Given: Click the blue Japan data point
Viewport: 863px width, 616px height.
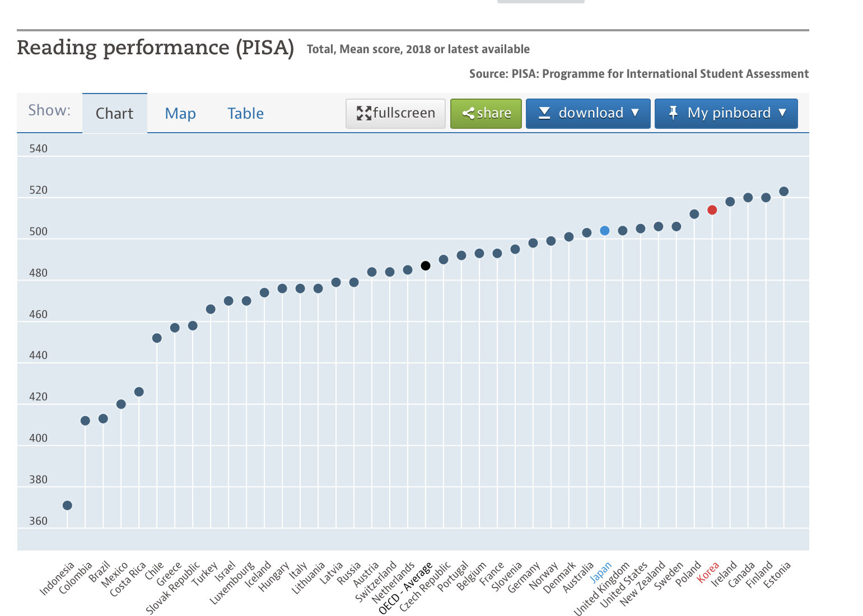Looking at the screenshot, I should 604,231.
